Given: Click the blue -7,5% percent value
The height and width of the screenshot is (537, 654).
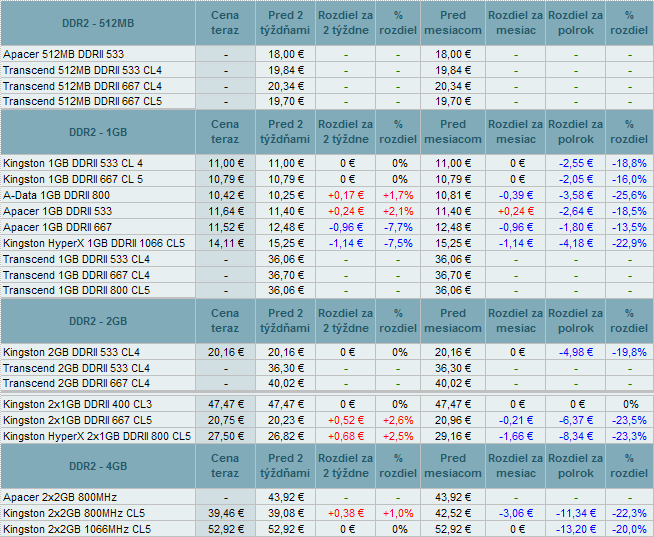Looking at the screenshot, I should pos(398,243).
